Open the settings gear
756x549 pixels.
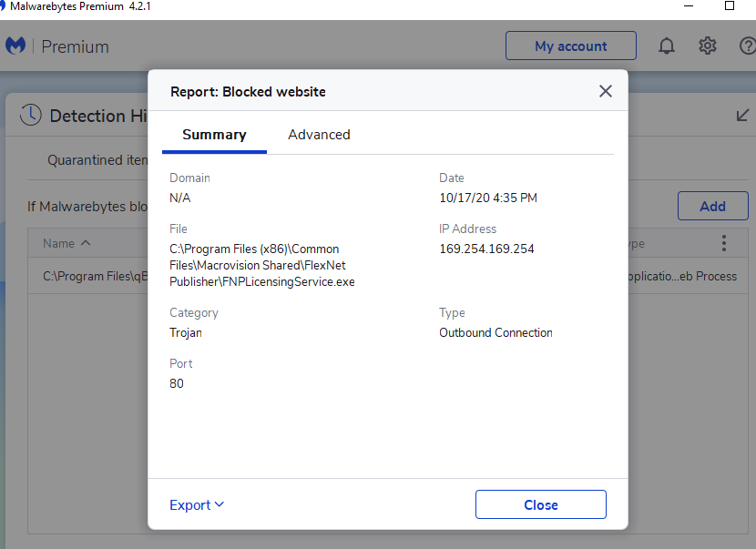[708, 46]
